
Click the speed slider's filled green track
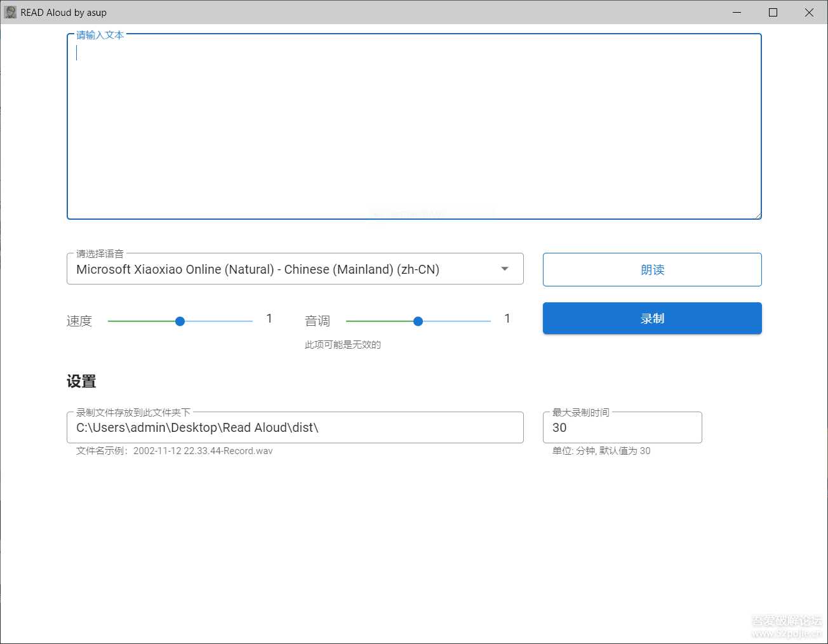pyautogui.click(x=143, y=321)
